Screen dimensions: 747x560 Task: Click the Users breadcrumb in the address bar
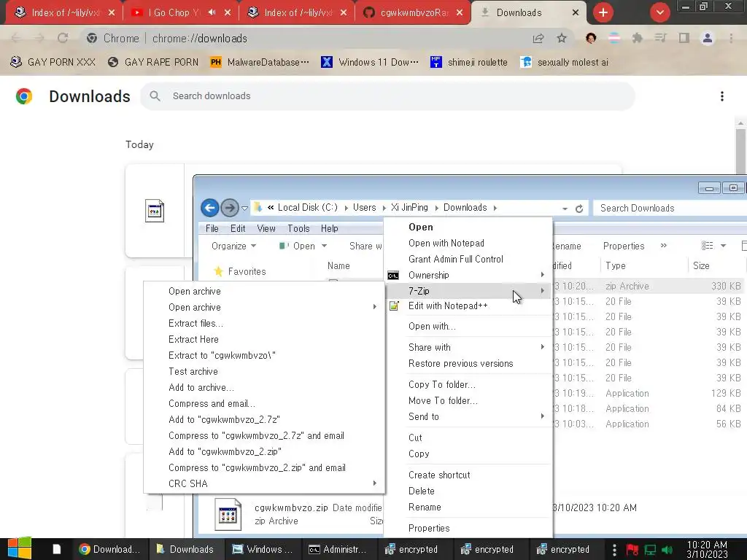tap(365, 208)
